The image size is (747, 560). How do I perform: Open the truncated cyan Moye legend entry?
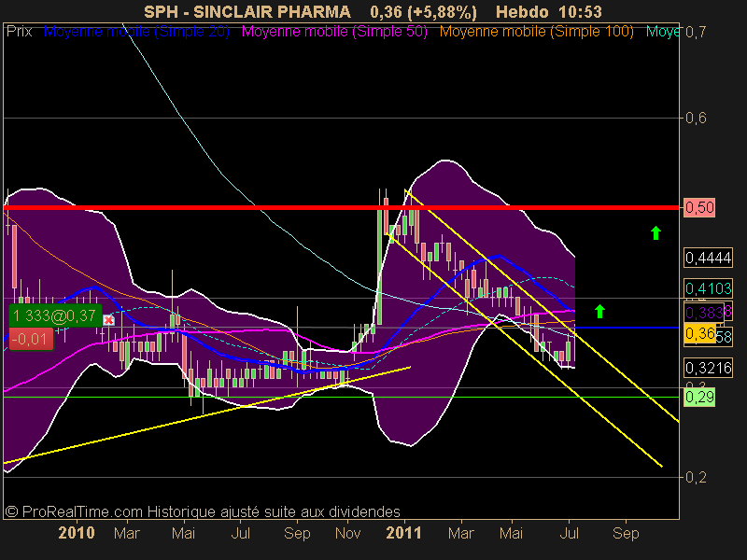(x=662, y=32)
